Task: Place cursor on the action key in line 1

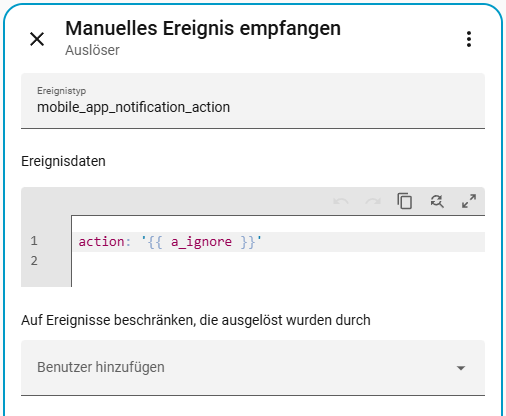Action: pyautogui.click(x=101, y=241)
